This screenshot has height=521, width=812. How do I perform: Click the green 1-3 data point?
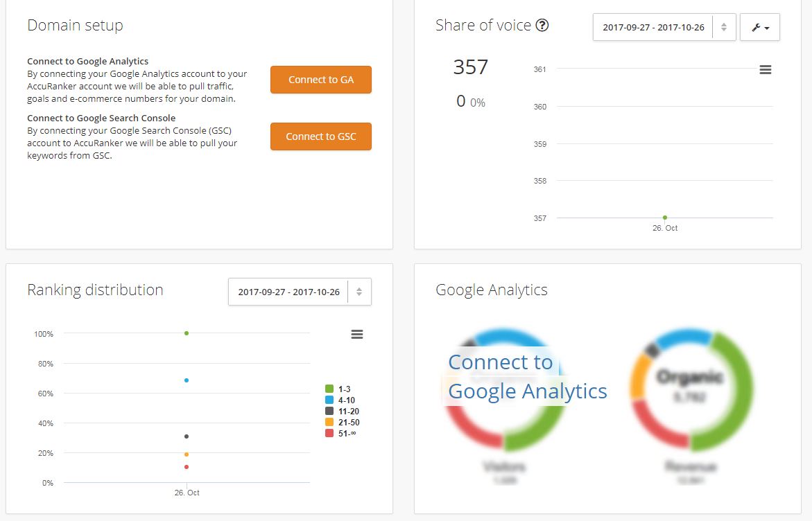pos(187,333)
